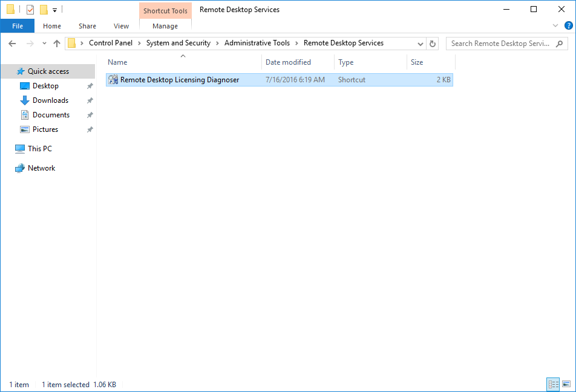Sort by the Size column header

coord(431,62)
